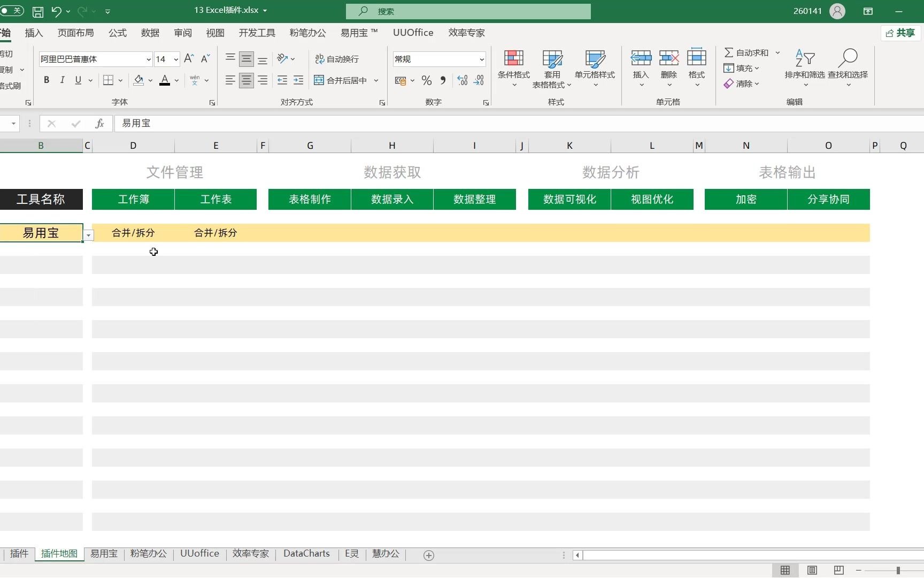Expand the Name Box dropdown
The width and height of the screenshot is (924, 578).
pyautogui.click(x=13, y=124)
